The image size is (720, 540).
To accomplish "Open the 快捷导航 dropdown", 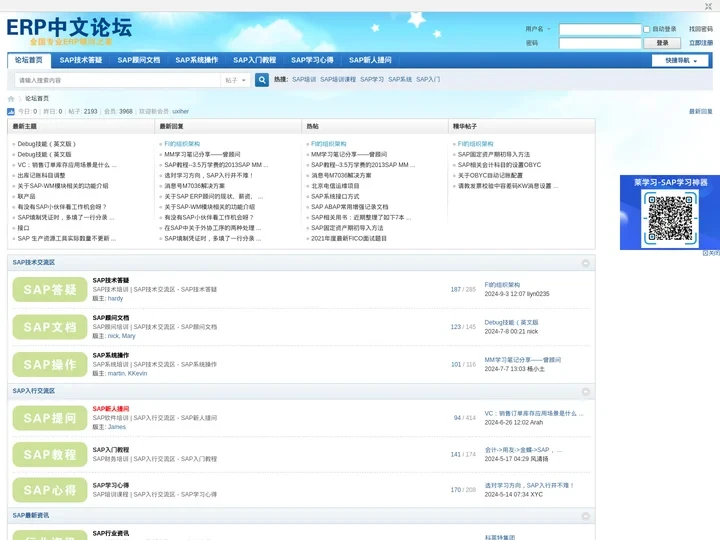I will [681, 61].
